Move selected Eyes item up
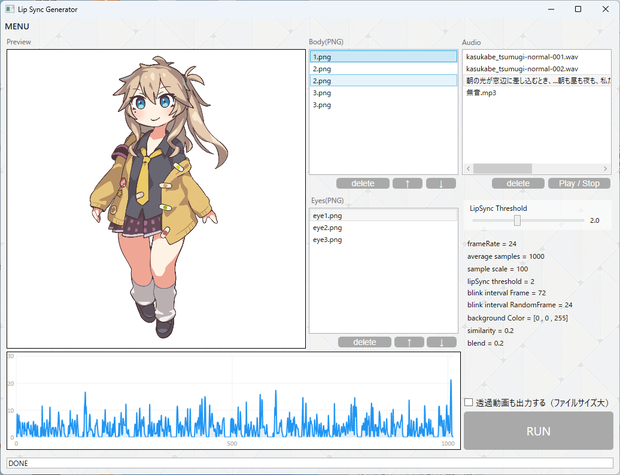The image size is (620, 475). (409, 342)
